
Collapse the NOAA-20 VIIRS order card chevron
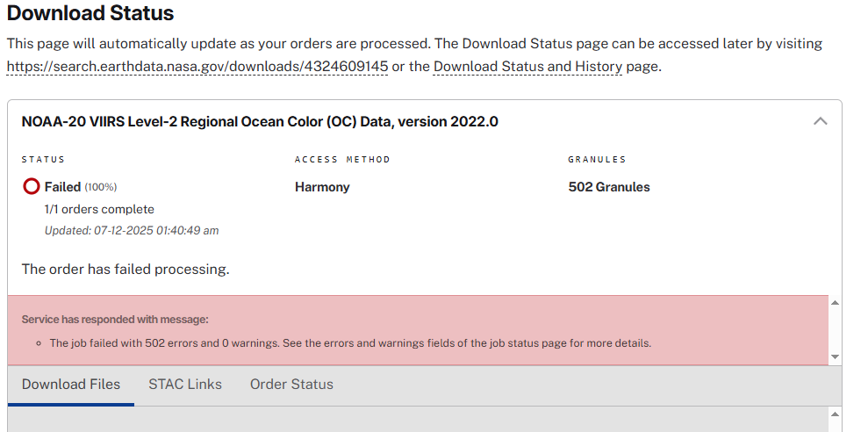821,121
